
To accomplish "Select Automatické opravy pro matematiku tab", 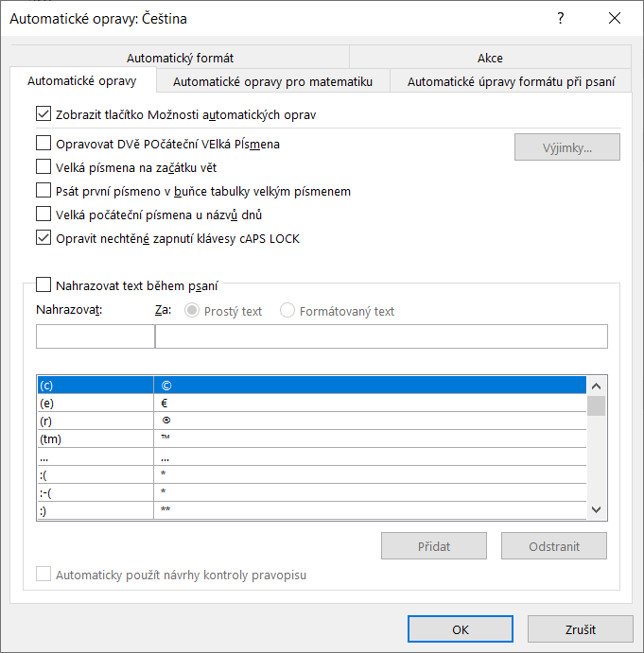I will click(272, 81).
